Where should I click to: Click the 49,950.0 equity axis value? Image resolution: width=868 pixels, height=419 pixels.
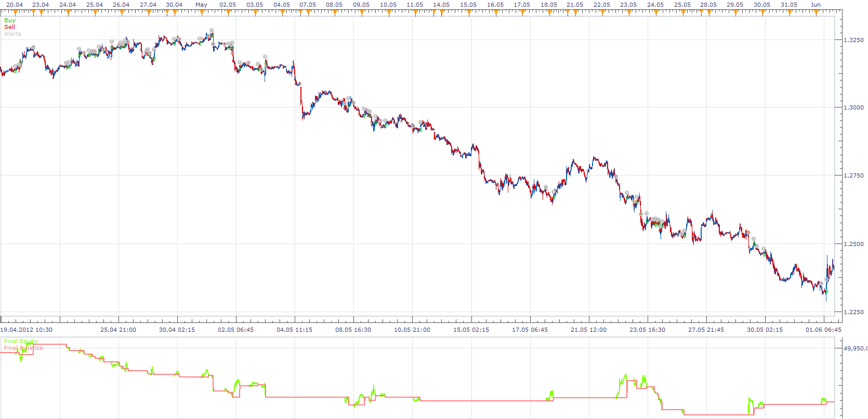click(x=855, y=348)
